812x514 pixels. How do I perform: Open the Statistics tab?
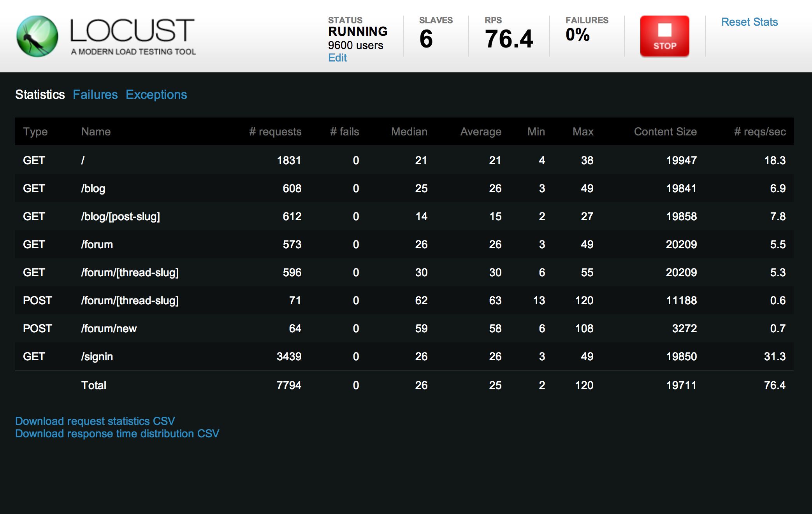click(40, 95)
